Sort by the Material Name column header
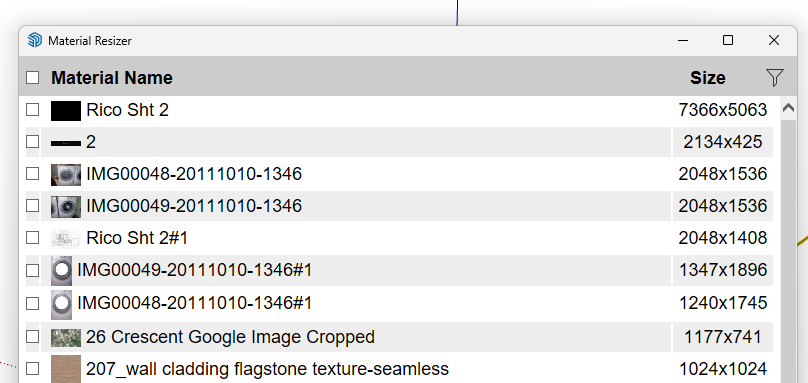This screenshot has height=383, width=808. tap(112, 78)
